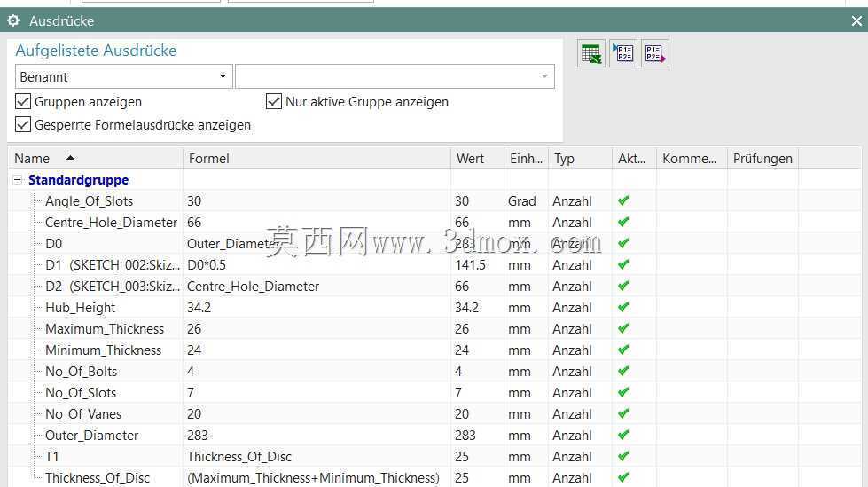The width and height of the screenshot is (868, 487).
Task: Select the D1 (SKETCH_002) expression
Action: (x=113, y=265)
